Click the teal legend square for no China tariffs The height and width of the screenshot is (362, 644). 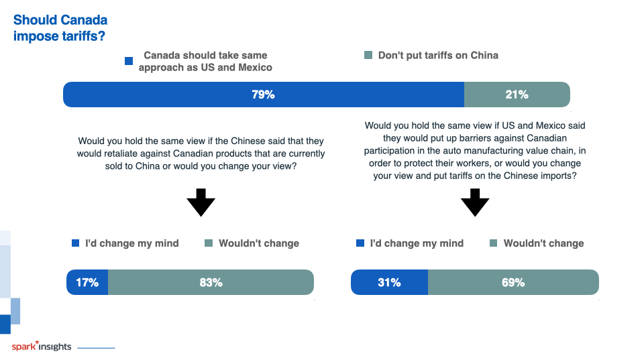click(x=368, y=55)
